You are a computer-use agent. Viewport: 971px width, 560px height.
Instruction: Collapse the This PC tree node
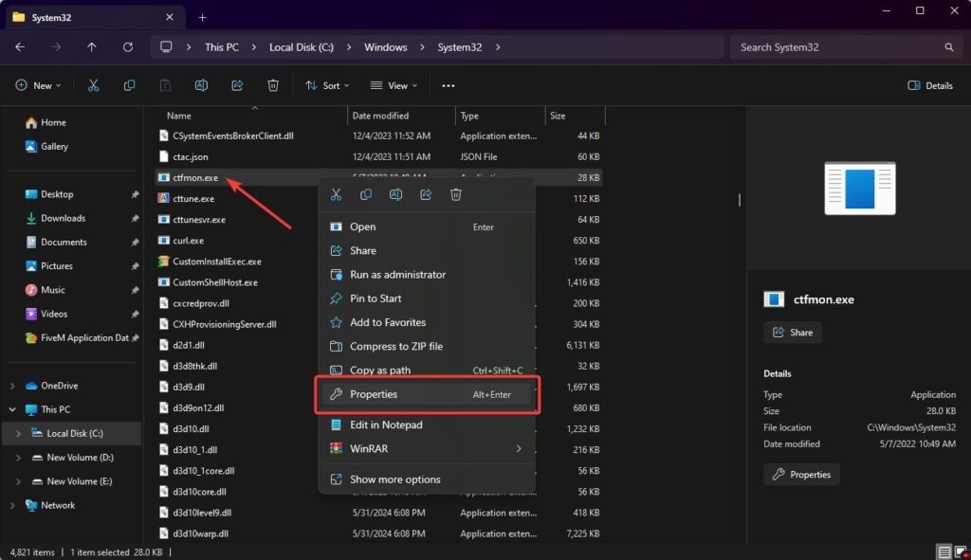pyautogui.click(x=12, y=409)
